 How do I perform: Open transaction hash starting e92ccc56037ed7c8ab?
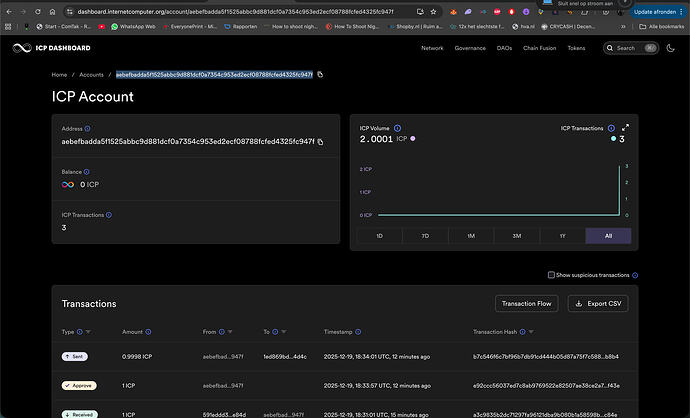point(546,385)
